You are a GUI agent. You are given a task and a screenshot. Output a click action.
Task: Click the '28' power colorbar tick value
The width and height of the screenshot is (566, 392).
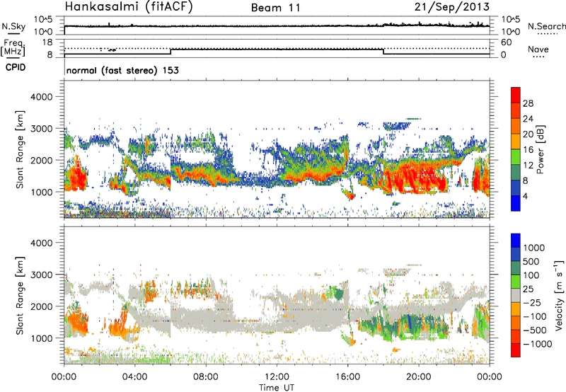click(x=528, y=103)
